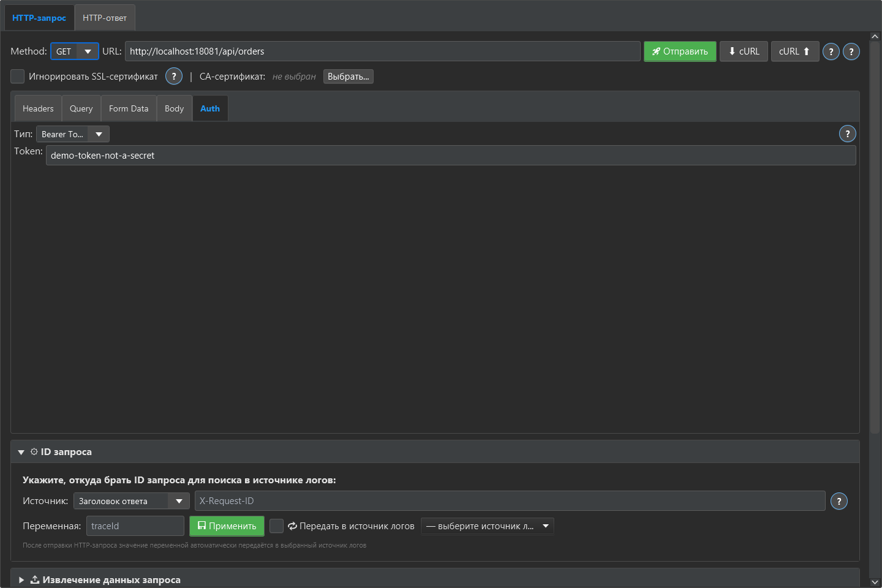
Task: Open the rightmost help icon in URL row
Action: [851, 51]
